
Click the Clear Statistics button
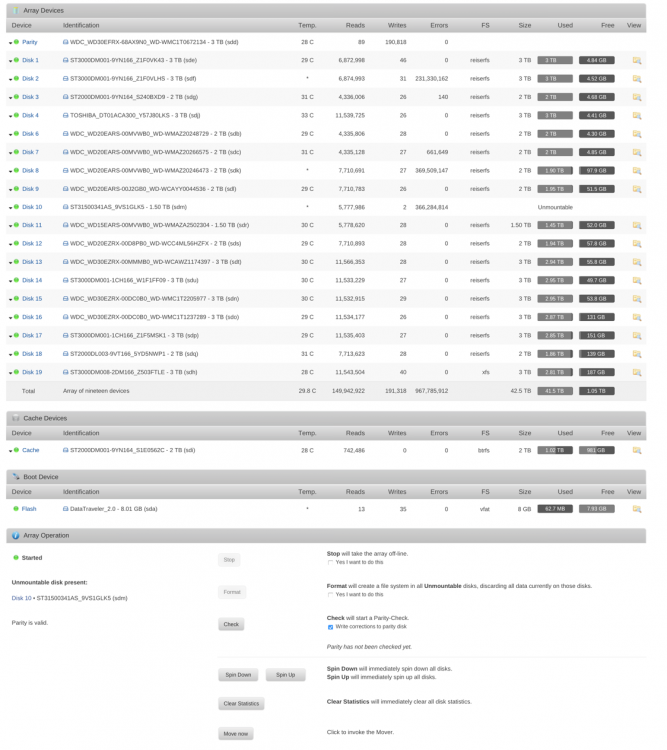point(241,704)
